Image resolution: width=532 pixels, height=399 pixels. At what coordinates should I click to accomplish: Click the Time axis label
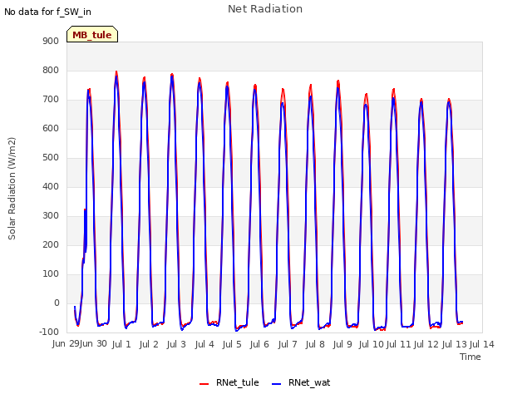[470, 357]
